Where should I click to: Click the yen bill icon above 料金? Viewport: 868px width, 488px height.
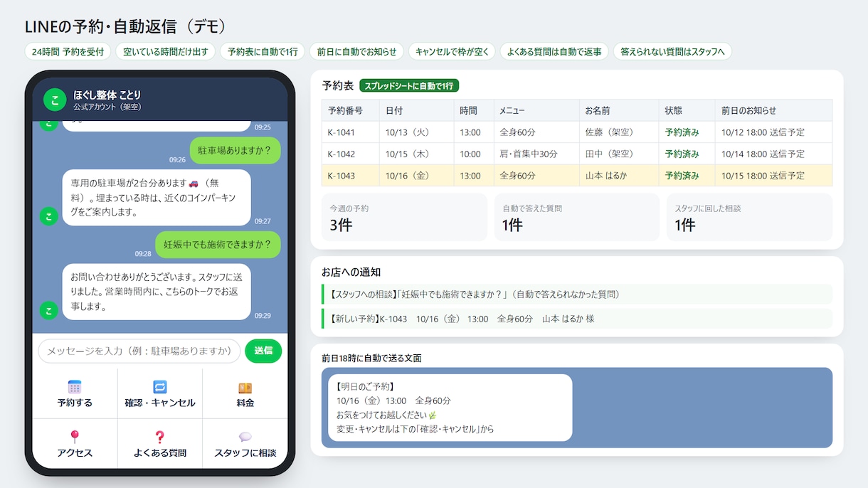point(245,388)
